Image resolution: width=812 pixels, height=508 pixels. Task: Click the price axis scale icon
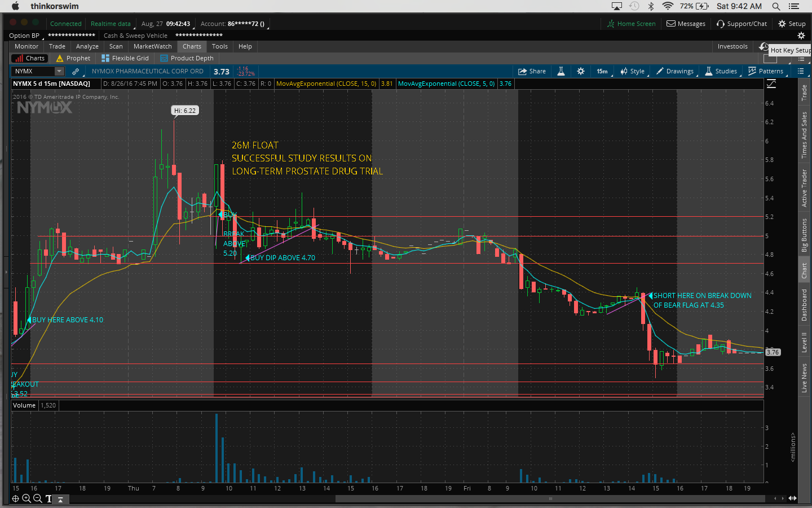tap(771, 84)
